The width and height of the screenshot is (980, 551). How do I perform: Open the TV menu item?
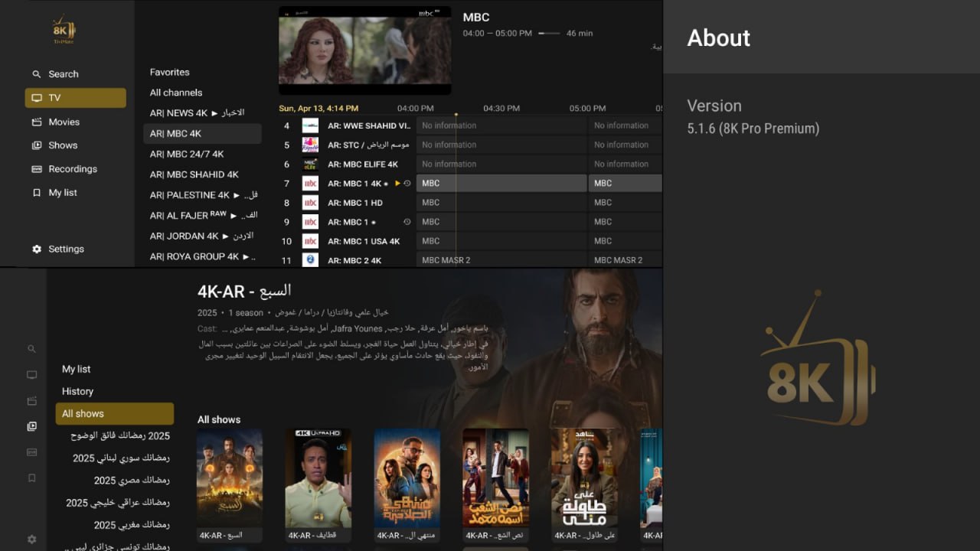(75, 98)
